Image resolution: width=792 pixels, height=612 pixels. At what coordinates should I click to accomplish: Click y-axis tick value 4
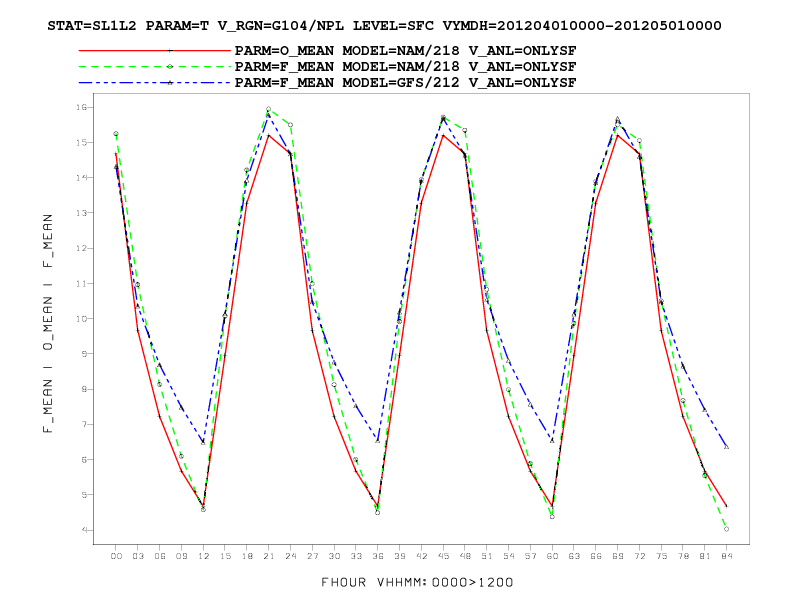click(x=83, y=530)
